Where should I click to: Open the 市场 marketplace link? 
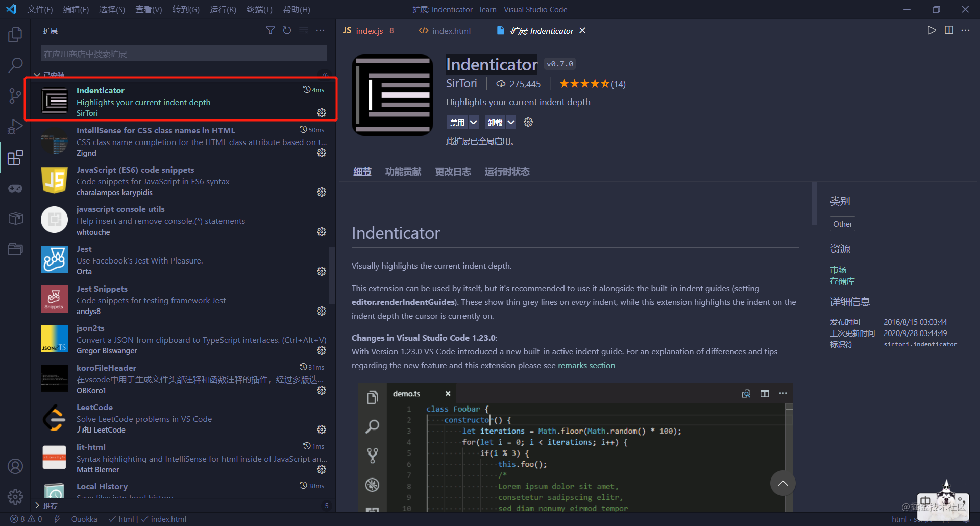pyautogui.click(x=838, y=270)
